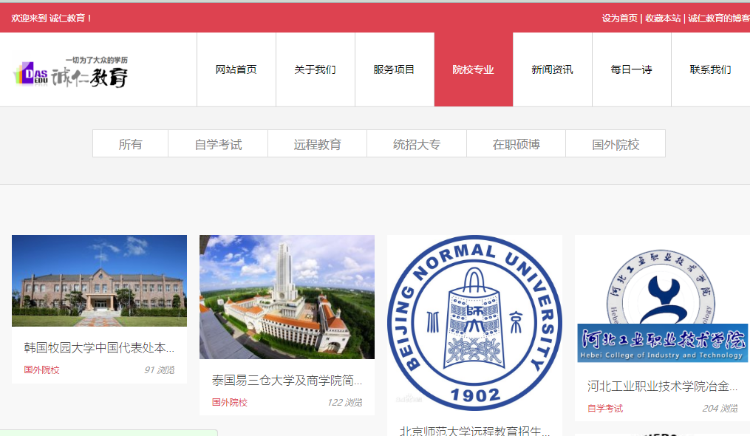Viewport: 750px width, 436px height.
Task: Open 服务项目 navigation item
Action: [394, 70]
